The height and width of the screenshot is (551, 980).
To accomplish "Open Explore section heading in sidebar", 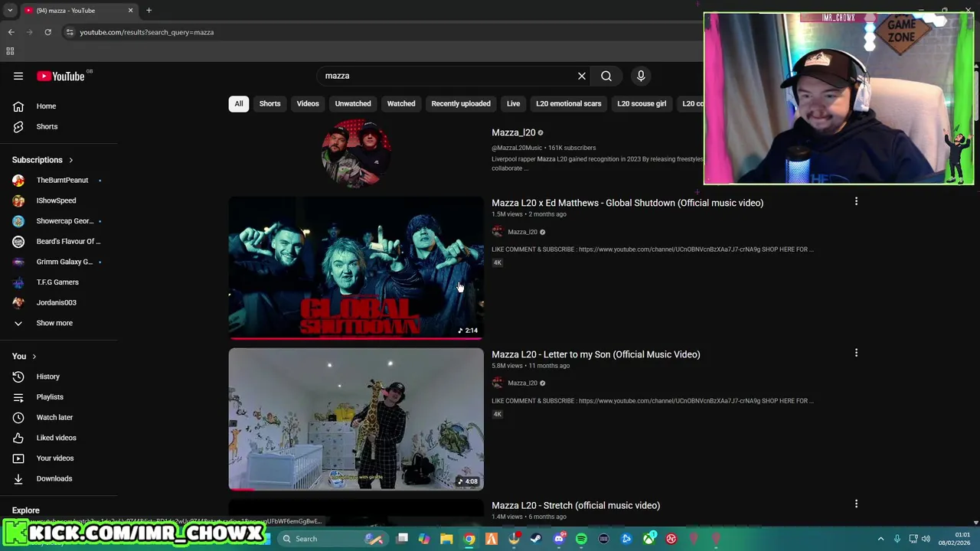I will (25, 510).
